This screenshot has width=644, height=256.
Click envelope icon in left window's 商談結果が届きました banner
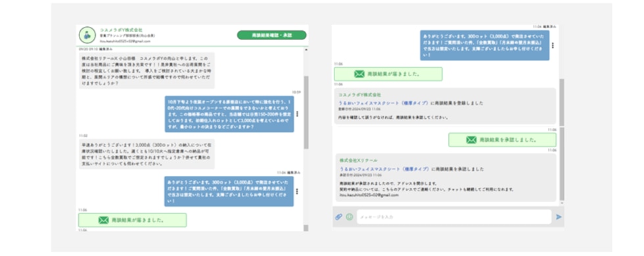tap(104, 220)
